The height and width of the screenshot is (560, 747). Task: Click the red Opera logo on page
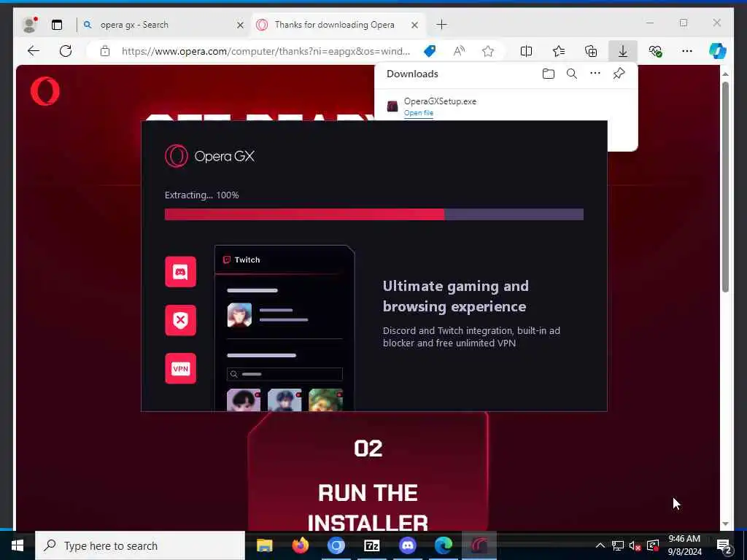(x=45, y=91)
